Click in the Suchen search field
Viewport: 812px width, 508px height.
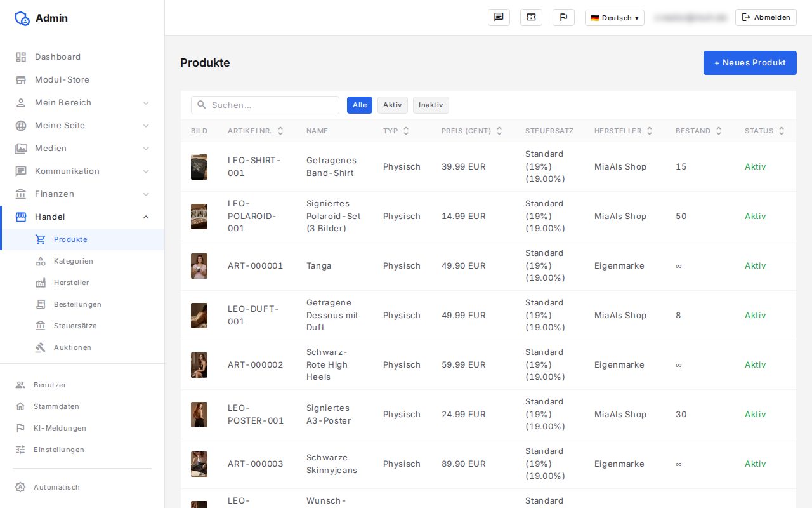265,105
